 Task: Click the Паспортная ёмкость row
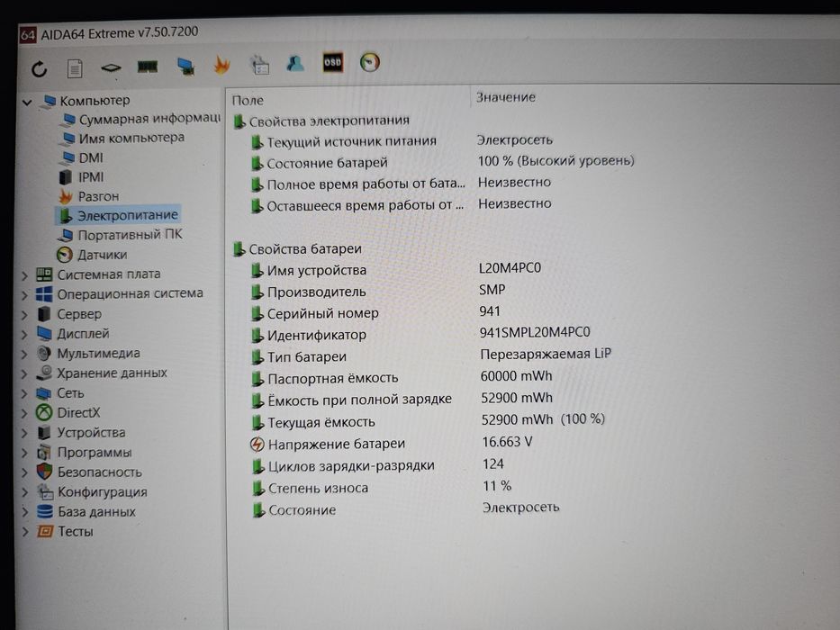402,378
